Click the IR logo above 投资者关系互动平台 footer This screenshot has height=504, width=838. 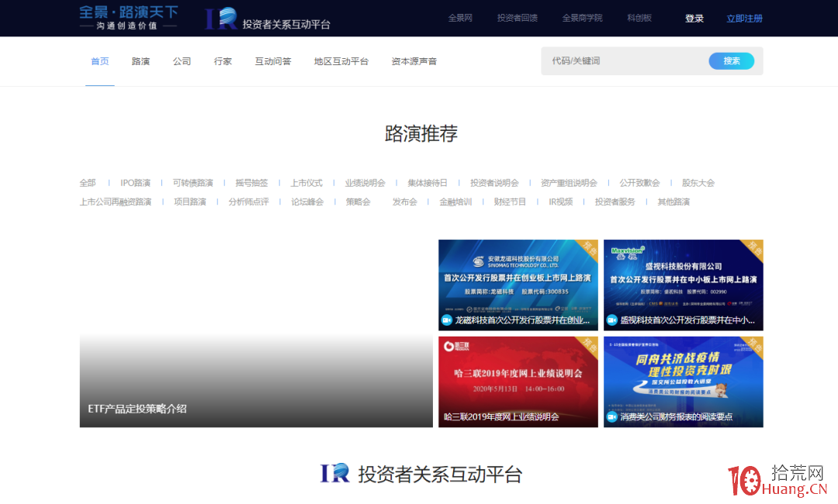[335, 473]
